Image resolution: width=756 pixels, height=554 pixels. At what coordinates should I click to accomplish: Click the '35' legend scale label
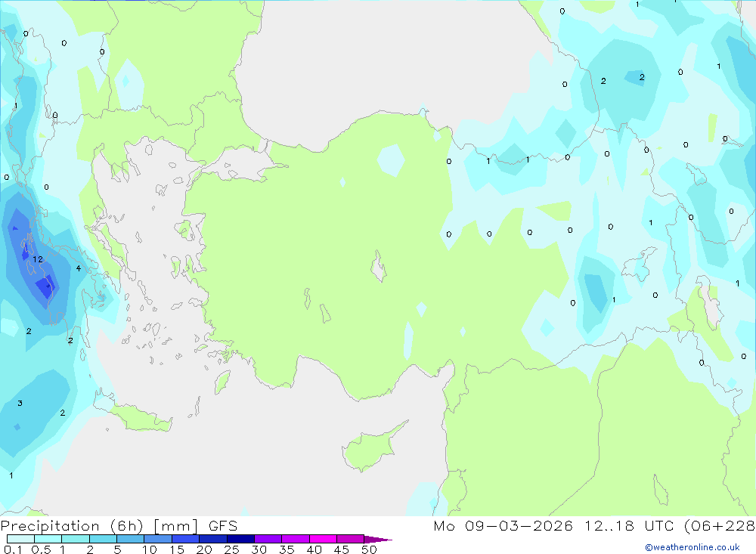coord(287,549)
